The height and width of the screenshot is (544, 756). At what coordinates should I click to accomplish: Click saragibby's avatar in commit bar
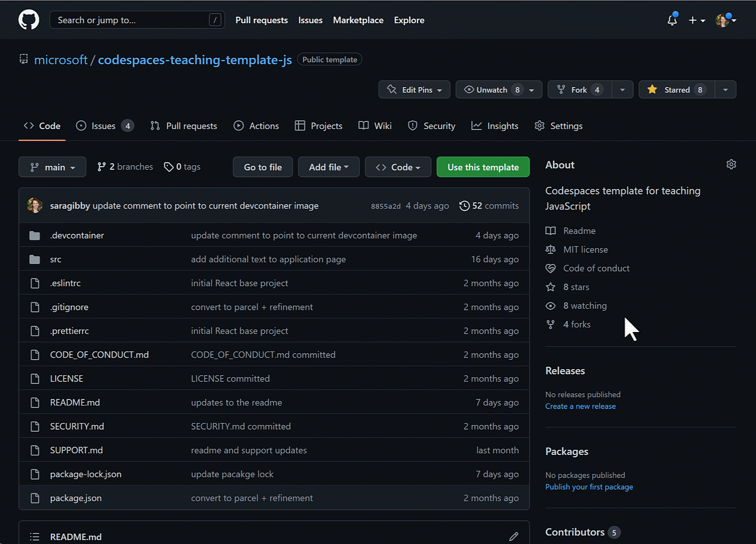(35, 206)
